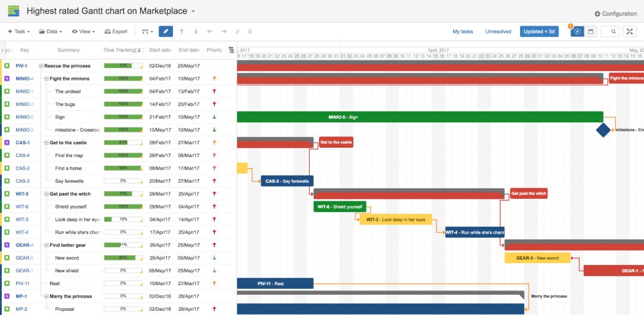The width and height of the screenshot is (644, 315).
Task: Indent task with right arrow icon
Action: point(224,32)
